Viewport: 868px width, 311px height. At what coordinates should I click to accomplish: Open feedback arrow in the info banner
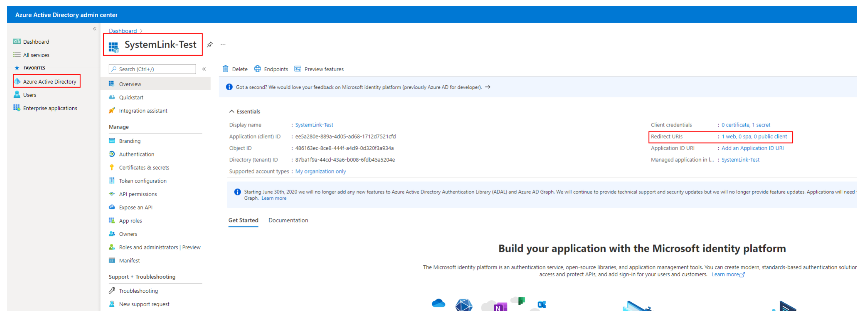click(487, 87)
